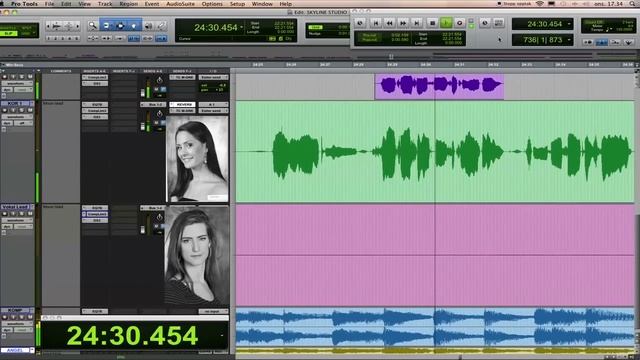Open the Track menu
Viewport: 640px width, 360px height.
(105, 4)
